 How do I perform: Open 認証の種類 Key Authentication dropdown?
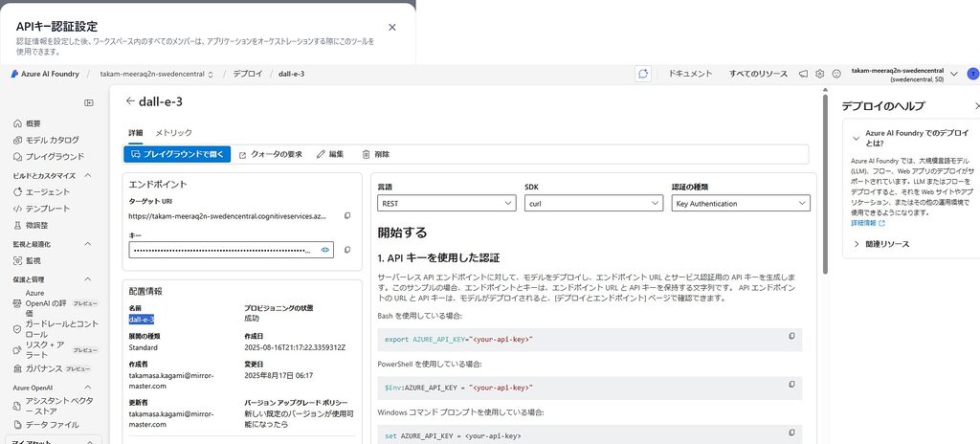[x=741, y=203]
